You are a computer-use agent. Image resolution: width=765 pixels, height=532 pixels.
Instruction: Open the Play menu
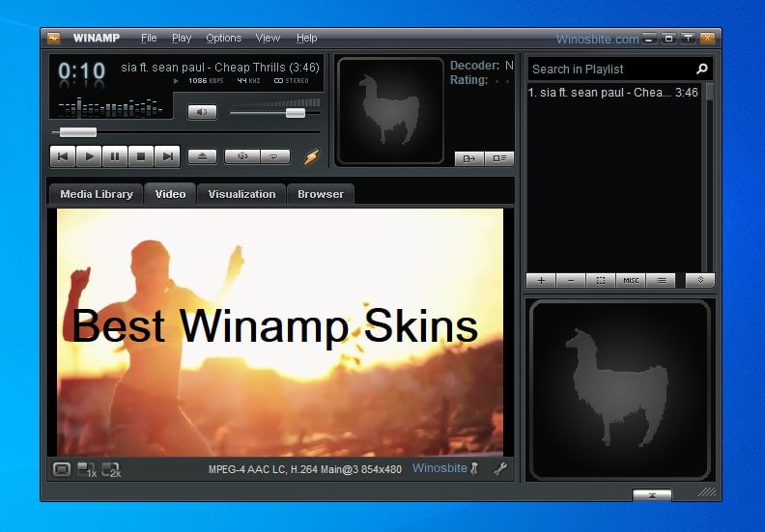click(x=182, y=38)
